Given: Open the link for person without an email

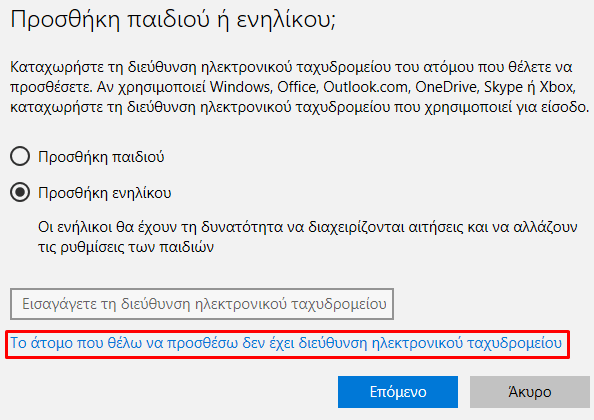Looking at the screenshot, I should coord(286,343).
